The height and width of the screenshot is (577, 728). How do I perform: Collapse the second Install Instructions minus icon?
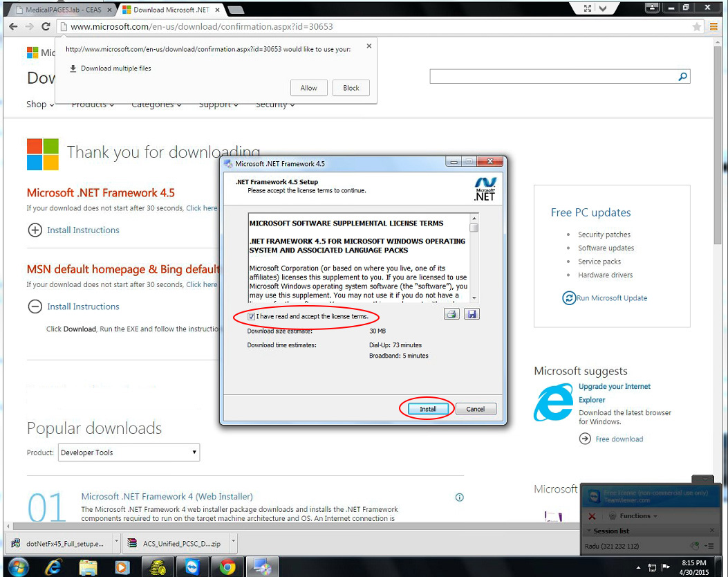35,306
